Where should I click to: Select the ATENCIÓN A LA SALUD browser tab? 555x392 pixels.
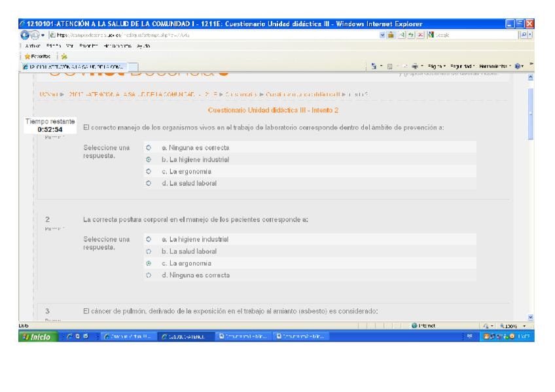click(73, 67)
